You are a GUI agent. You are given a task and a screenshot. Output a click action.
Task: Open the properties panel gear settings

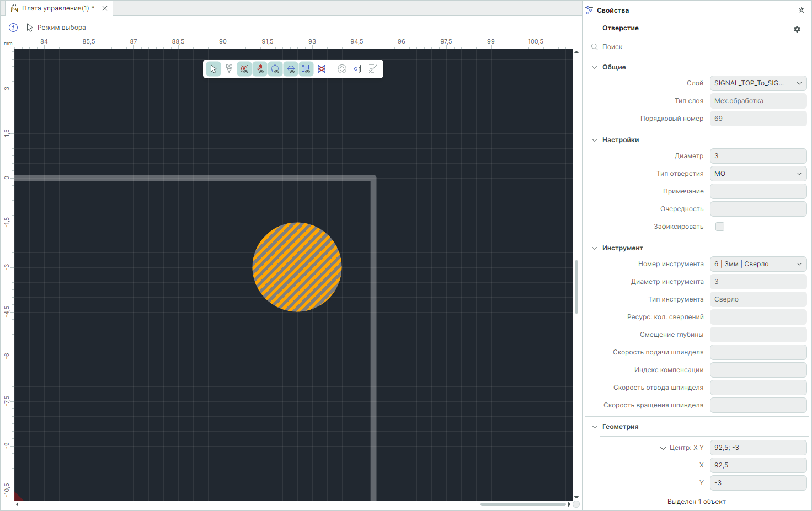coord(797,29)
